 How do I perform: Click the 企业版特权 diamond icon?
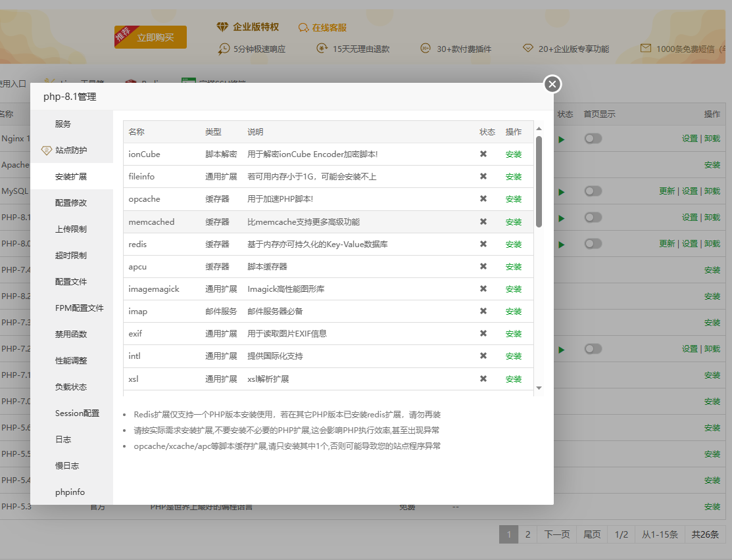(x=222, y=27)
